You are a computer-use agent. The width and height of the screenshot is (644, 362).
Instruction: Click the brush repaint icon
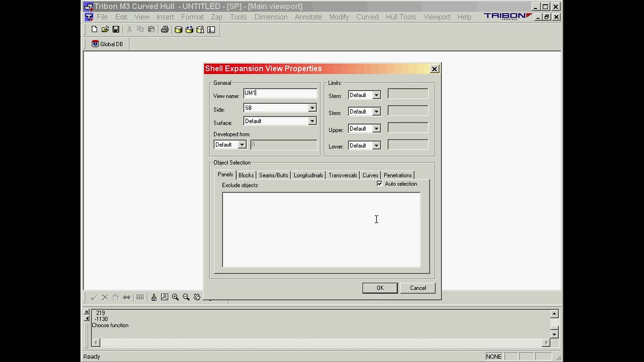coord(154,297)
